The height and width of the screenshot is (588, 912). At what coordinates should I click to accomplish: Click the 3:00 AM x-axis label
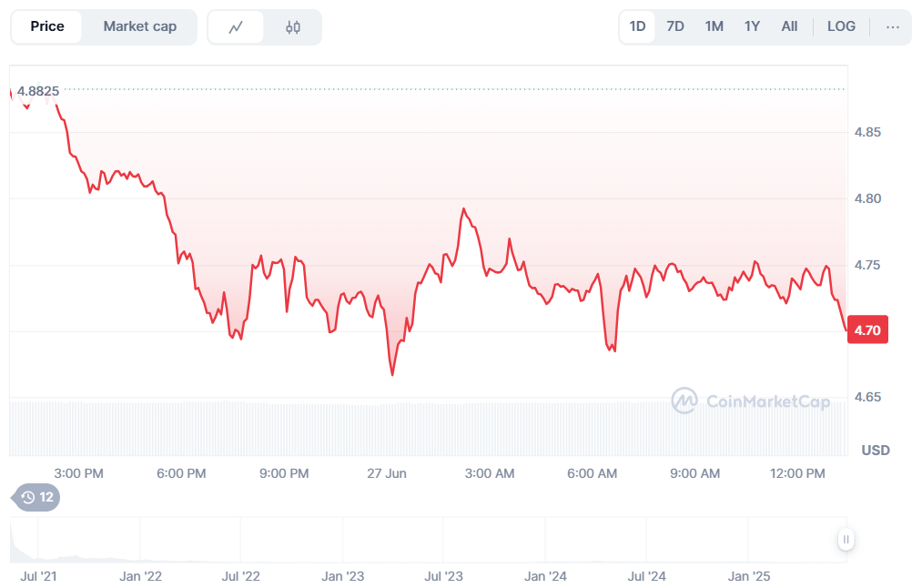[490, 473]
